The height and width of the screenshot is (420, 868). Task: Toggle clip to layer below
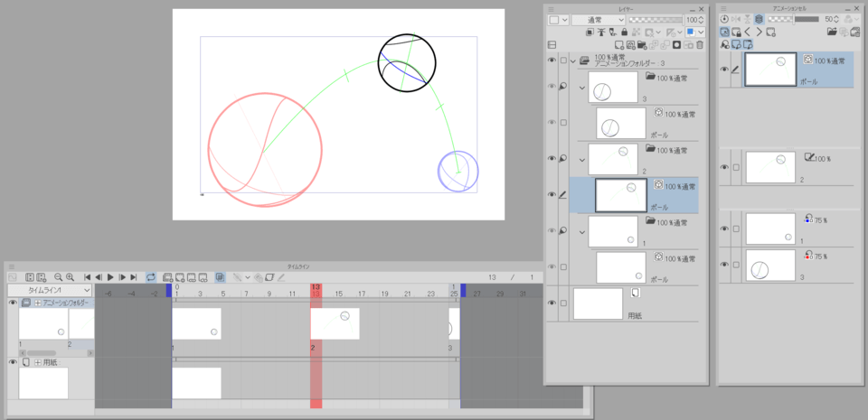pyautogui.click(x=590, y=33)
